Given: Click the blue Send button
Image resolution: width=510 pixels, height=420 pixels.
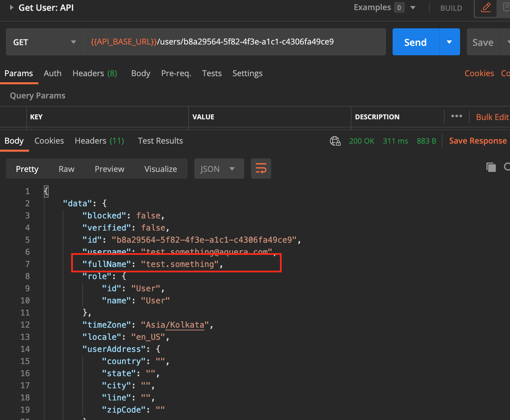Looking at the screenshot, I should (x=416, y=42).
